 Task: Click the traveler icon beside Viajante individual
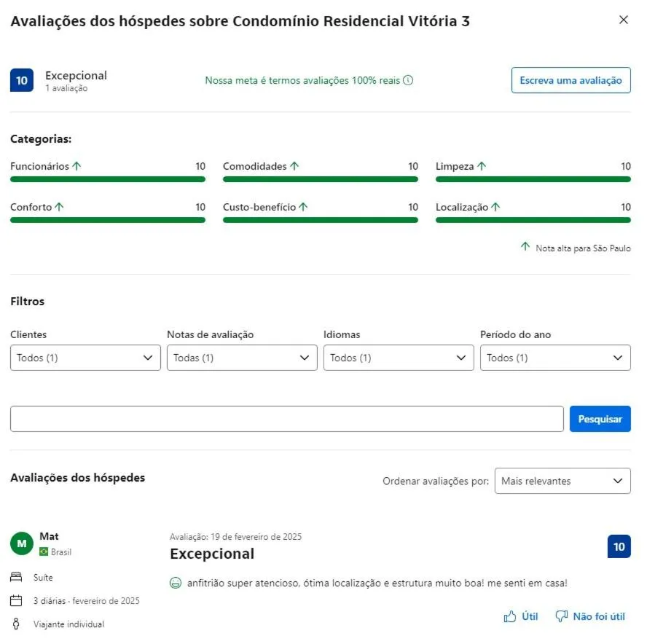16,624
